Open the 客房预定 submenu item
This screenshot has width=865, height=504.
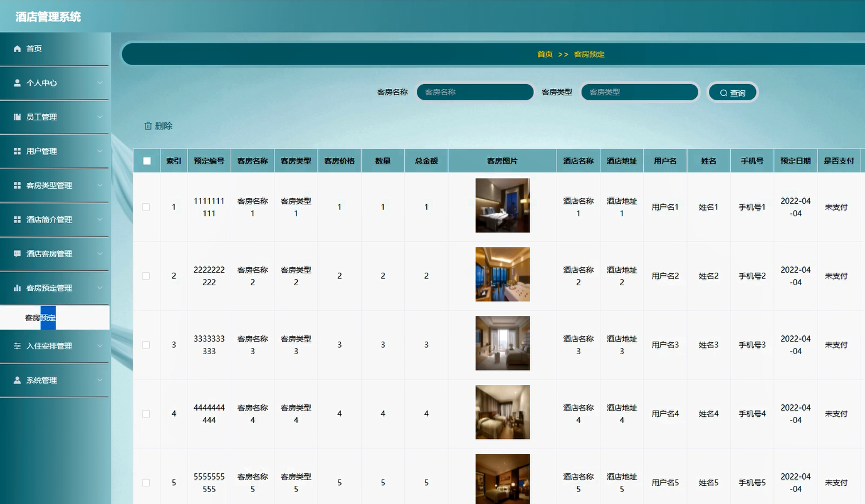[x=41, y=318]
